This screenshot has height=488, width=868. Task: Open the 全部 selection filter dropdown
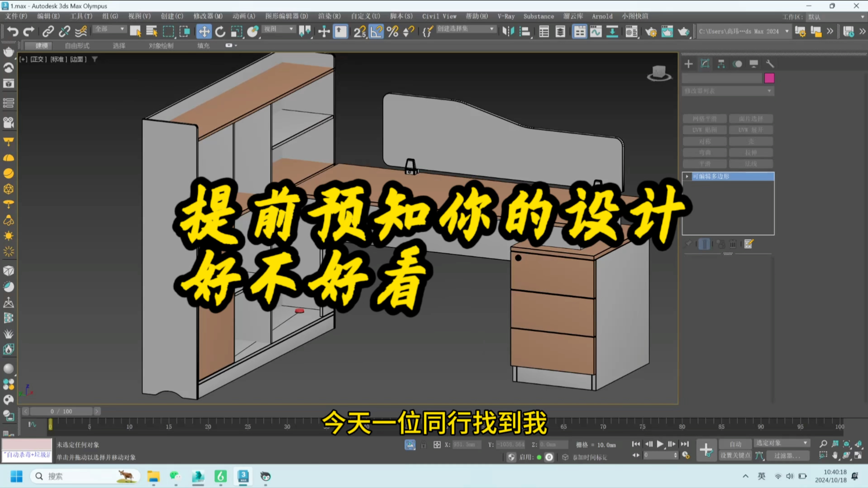[x=109, y=29]
